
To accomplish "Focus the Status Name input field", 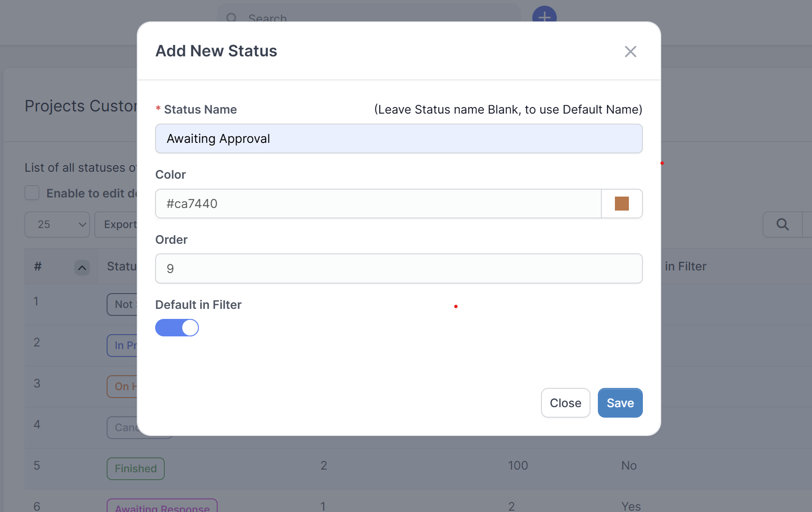I will pos(399,138).
